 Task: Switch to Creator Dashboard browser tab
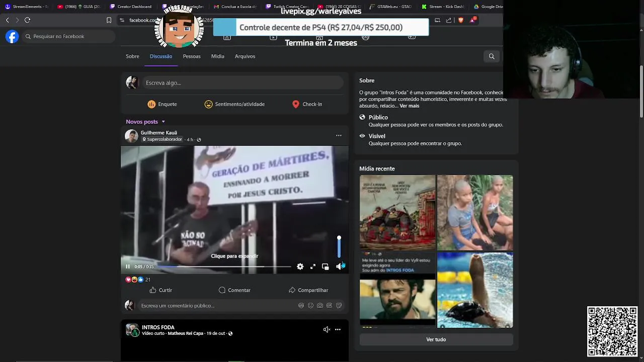point(130,7)
